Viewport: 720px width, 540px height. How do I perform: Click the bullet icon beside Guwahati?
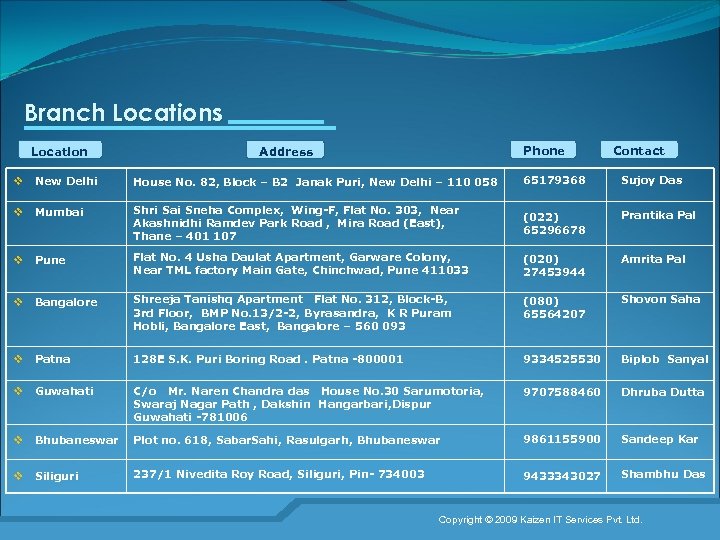[x=18, y=391]
